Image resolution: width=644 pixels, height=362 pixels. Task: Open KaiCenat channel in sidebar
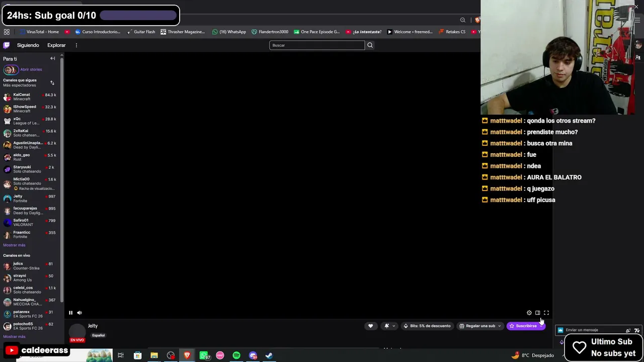30,97
